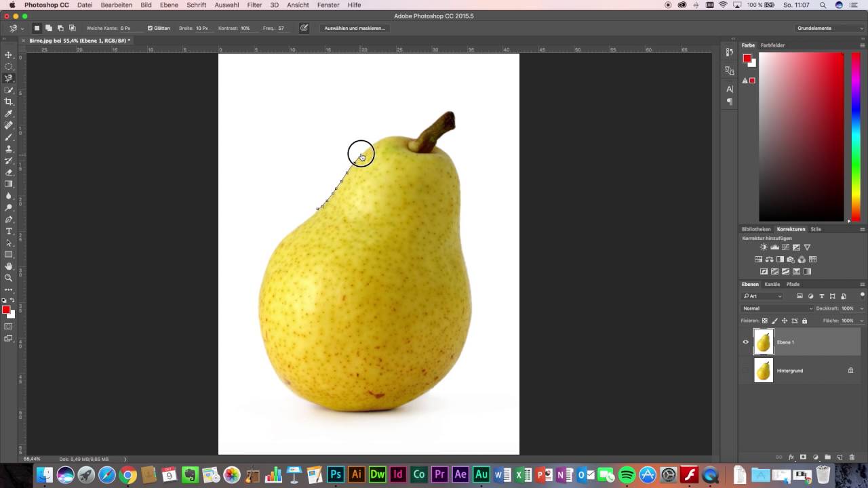Select the Gradient tool
868x488 pixels.
tap(9, 184)
